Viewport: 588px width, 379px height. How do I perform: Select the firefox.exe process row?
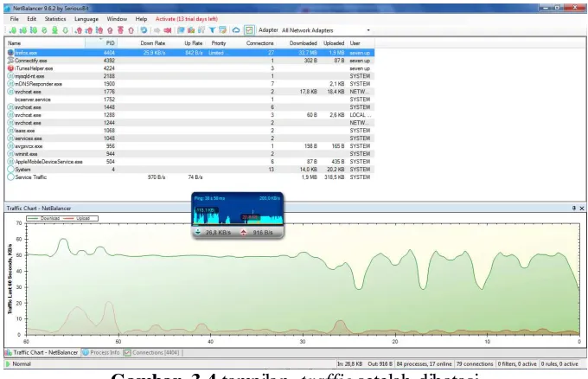pos(190,53)
